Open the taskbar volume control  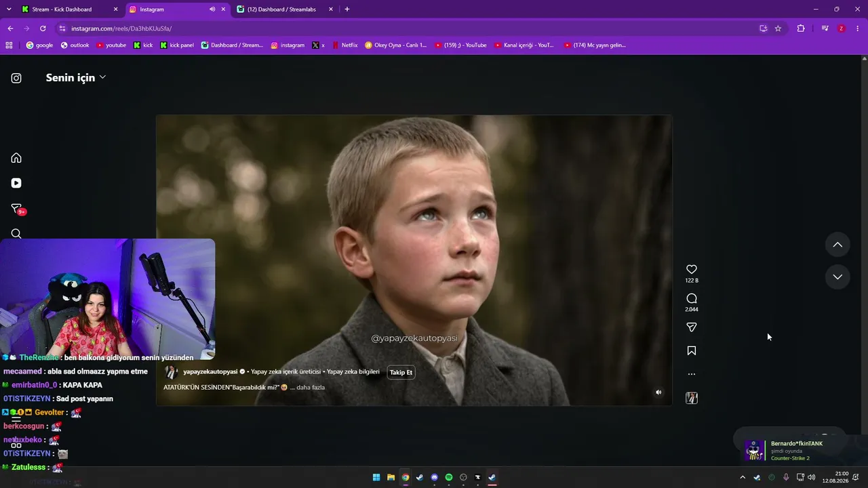(812, 477)
